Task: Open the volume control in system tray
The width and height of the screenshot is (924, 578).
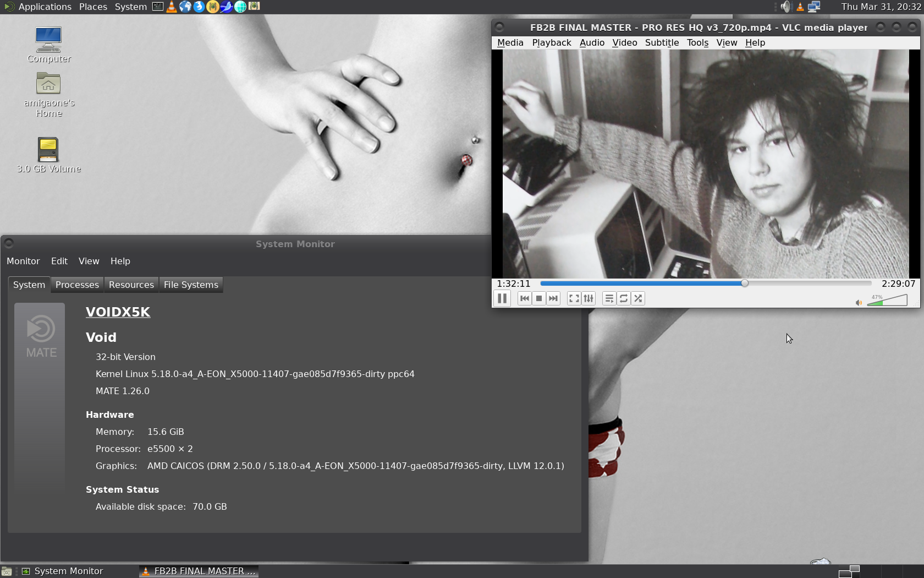Action: tap(786, 7)
